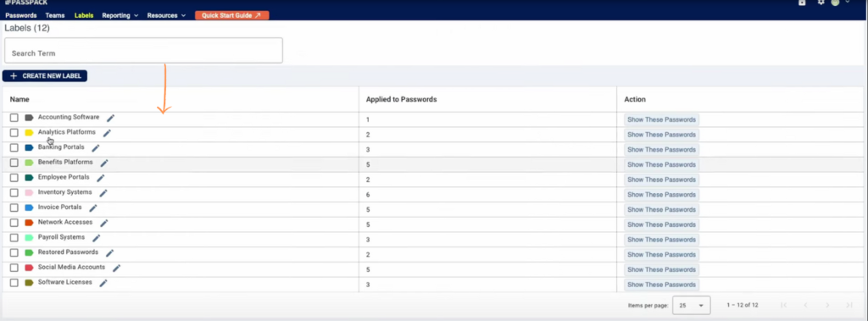
Task: Click the teal tag icon of Employee Portals
Action: pyautogui.click(x=30, y=178)
